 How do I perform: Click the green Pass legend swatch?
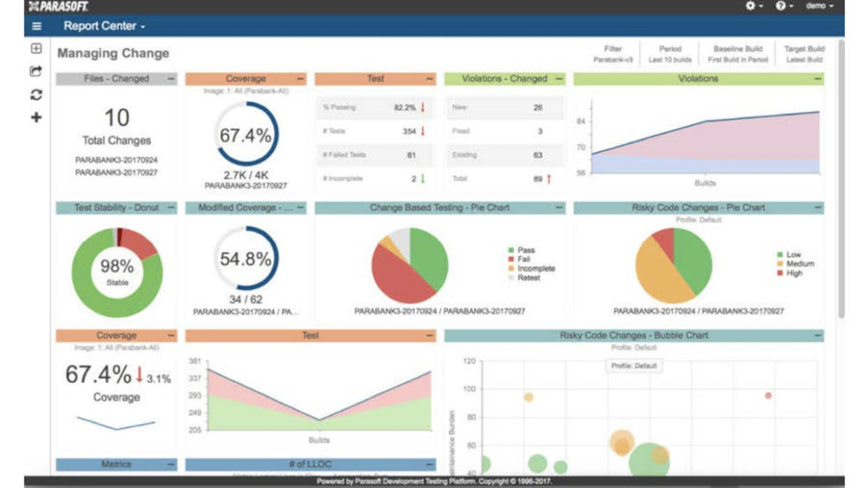(x=511, y=250)
